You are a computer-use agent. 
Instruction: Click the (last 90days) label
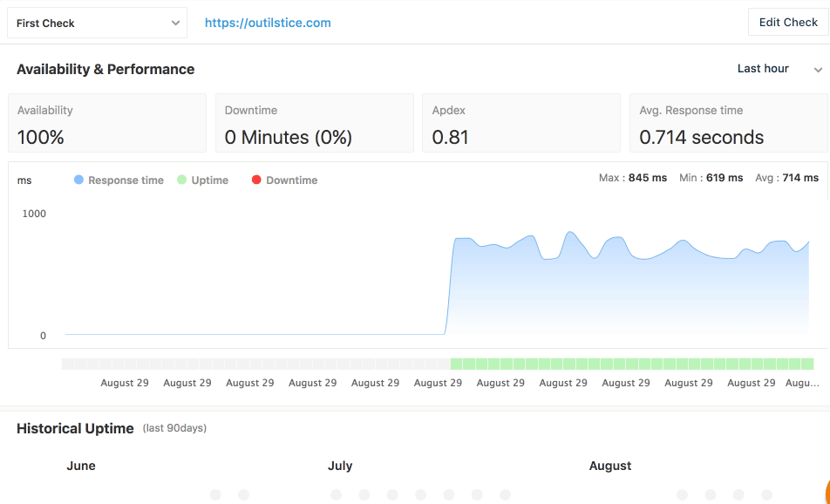[x=174, y=428]
